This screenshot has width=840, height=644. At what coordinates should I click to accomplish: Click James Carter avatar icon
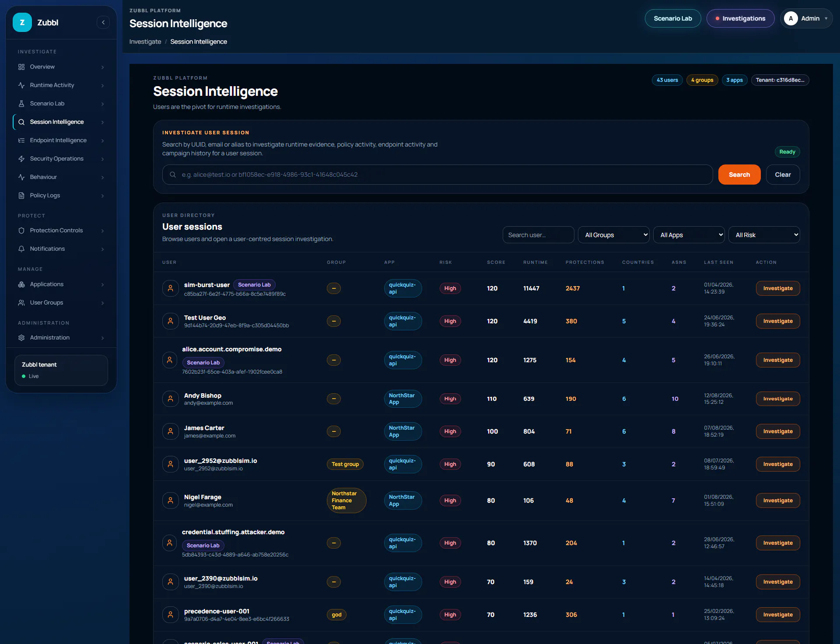tap(171, 431)
